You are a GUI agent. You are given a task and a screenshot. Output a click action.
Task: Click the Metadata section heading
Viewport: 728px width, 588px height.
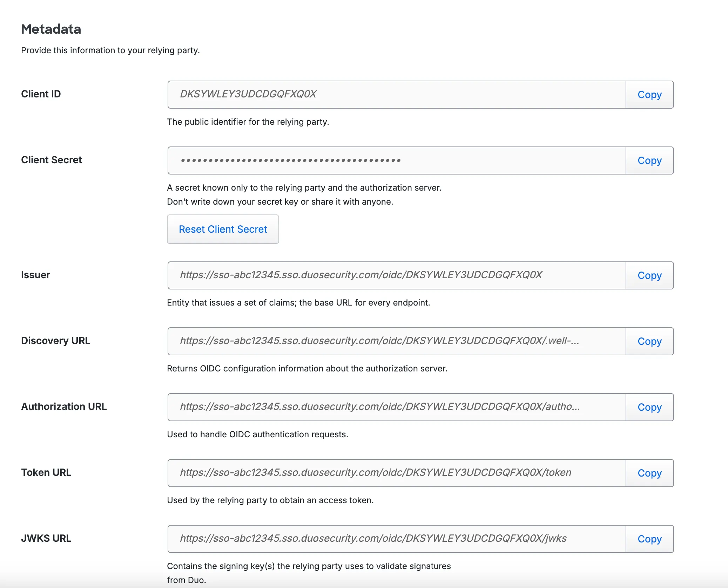click(51, 29)
